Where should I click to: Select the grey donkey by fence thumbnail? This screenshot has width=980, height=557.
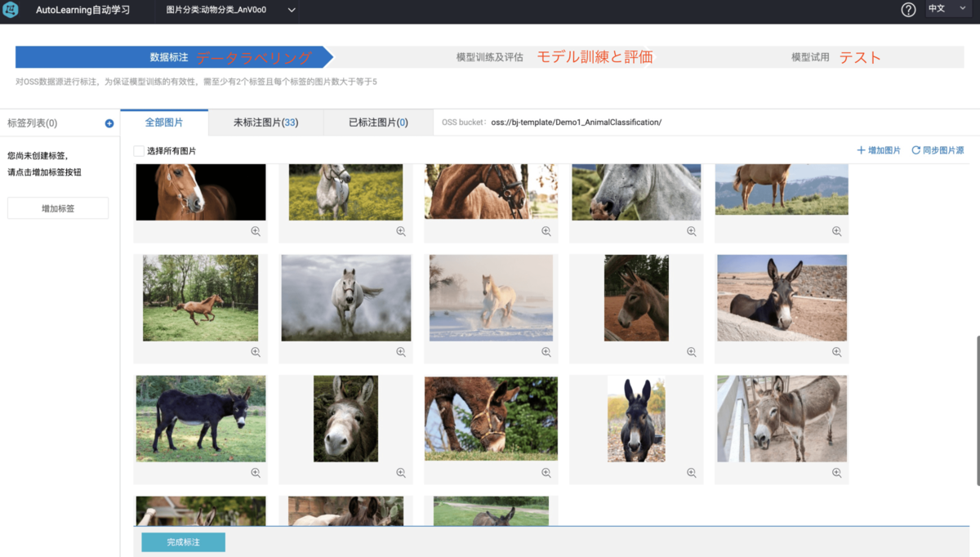782,418
